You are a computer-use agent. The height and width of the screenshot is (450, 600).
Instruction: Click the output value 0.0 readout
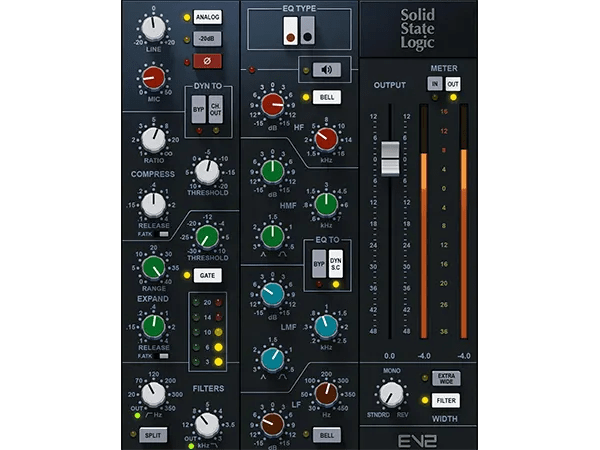click(x=390, y=356)
